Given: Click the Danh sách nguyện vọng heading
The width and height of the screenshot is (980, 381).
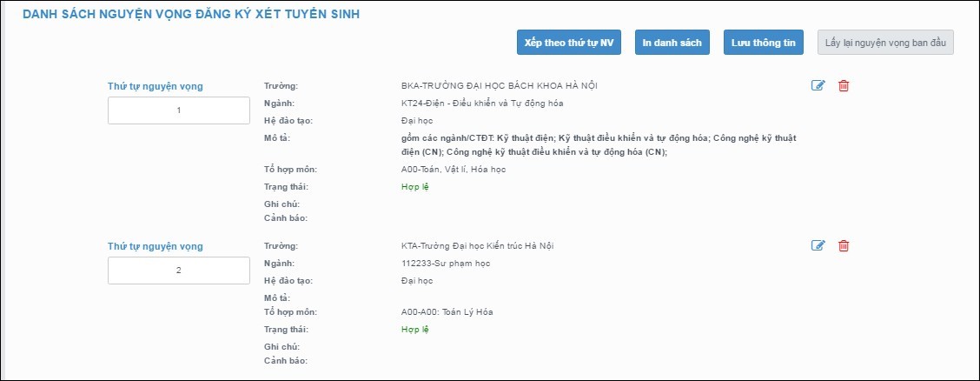Looking at the screenshot, I should coord(191,15).
